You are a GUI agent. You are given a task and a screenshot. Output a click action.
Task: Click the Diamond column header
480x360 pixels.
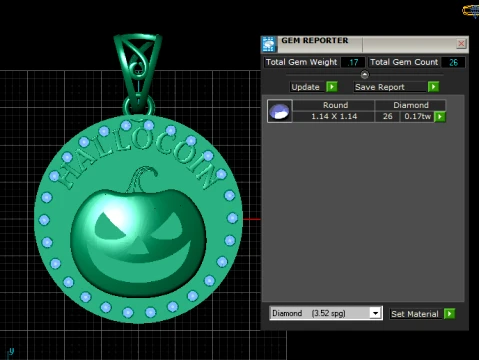point(411,105)
